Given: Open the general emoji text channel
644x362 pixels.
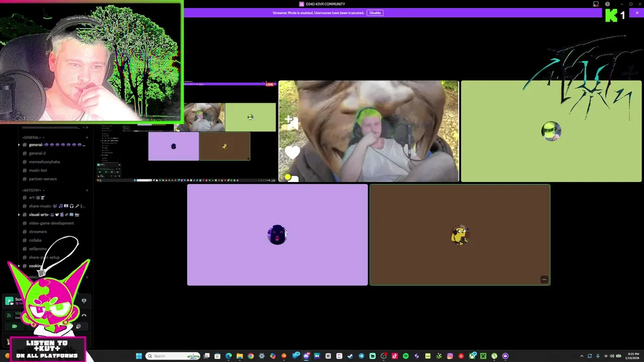Looking at the screenshot, I should pyautogui.click(x=54, y=145).
